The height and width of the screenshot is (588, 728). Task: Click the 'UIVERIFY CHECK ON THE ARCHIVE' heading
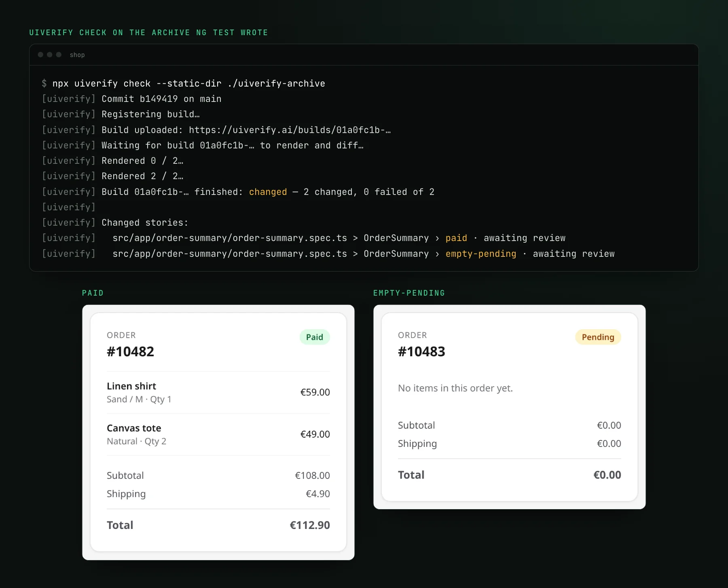148,32
